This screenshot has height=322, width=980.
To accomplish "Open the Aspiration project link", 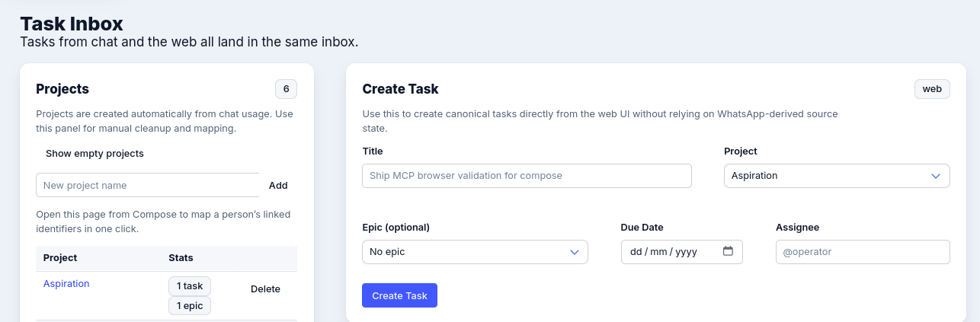I will point(66,284).
